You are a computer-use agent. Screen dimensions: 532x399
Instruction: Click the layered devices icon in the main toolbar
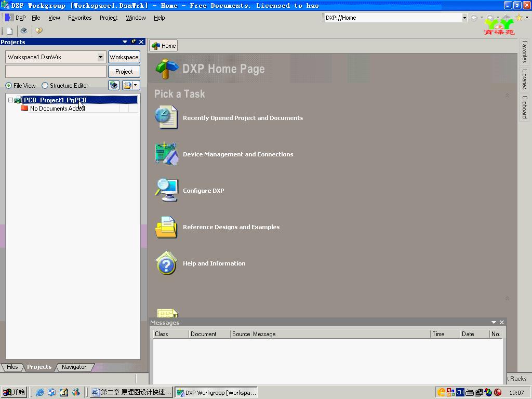click(23, 31)
